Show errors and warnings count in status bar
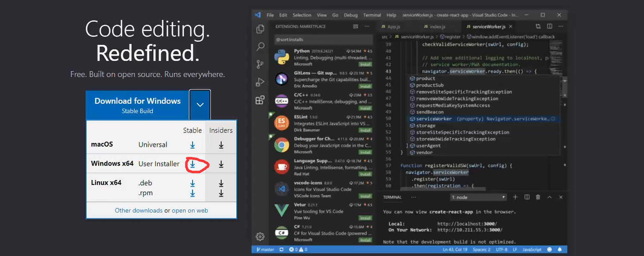The width and height of the screenshot is (644, 256). 298,250
